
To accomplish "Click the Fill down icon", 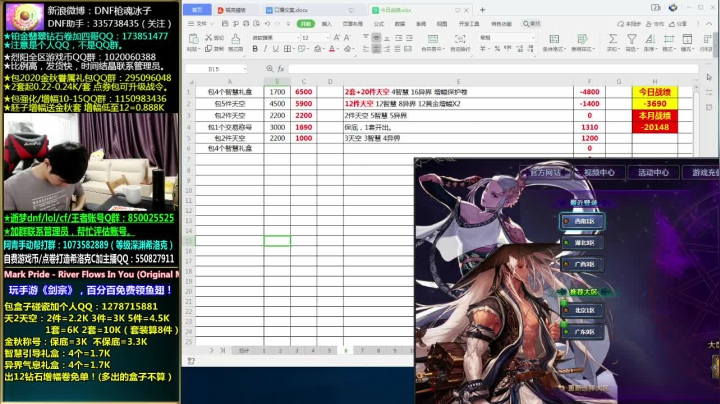I will [687, 39].
